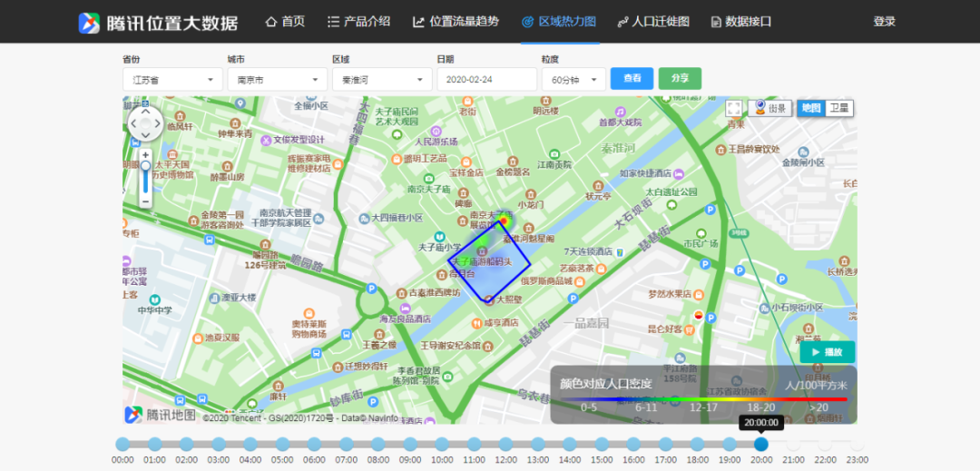Click the 播放 play button
Image resolution: width=980 pixels, height=471 pixels.
[x=828, y=352]
